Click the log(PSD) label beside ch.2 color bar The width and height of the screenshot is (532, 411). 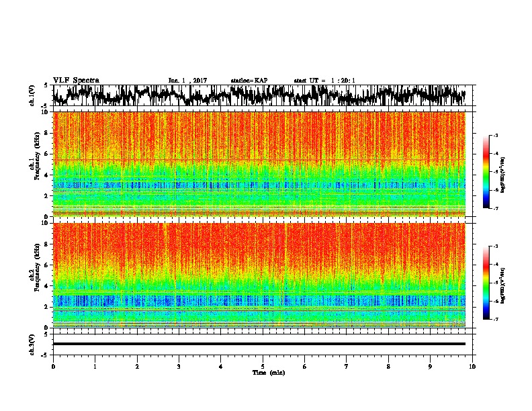coord(502,285)
